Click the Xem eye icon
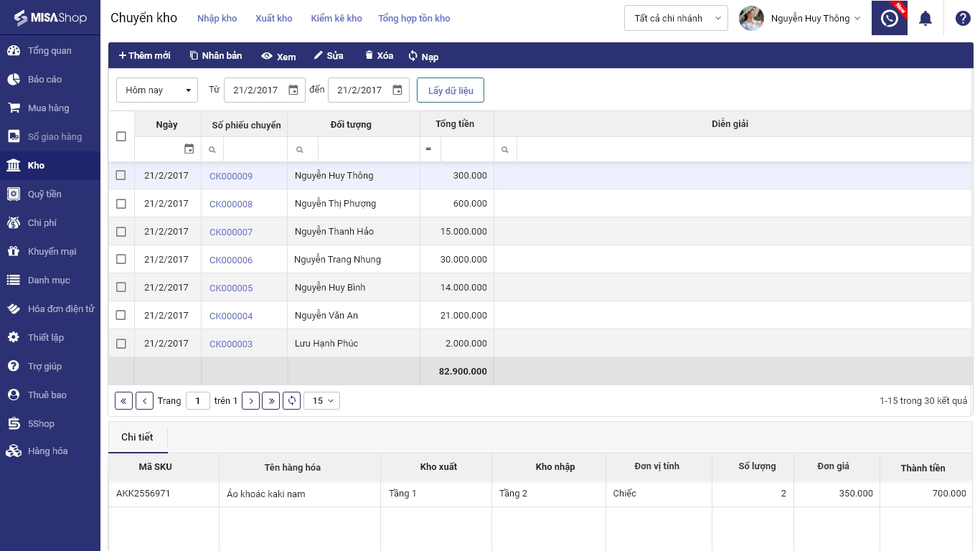This screenshot has width=980, height=551. [267, 56]
